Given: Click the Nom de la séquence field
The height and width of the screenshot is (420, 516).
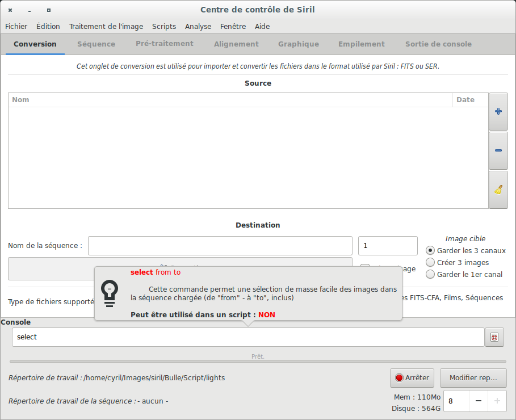Looking at the screenshot, I should point(220,246).
